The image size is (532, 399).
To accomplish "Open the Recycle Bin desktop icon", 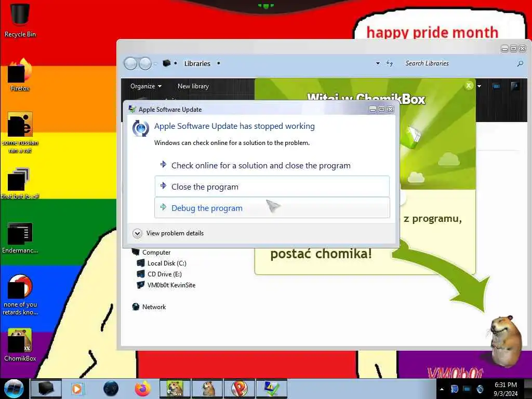I will (20, 20).
